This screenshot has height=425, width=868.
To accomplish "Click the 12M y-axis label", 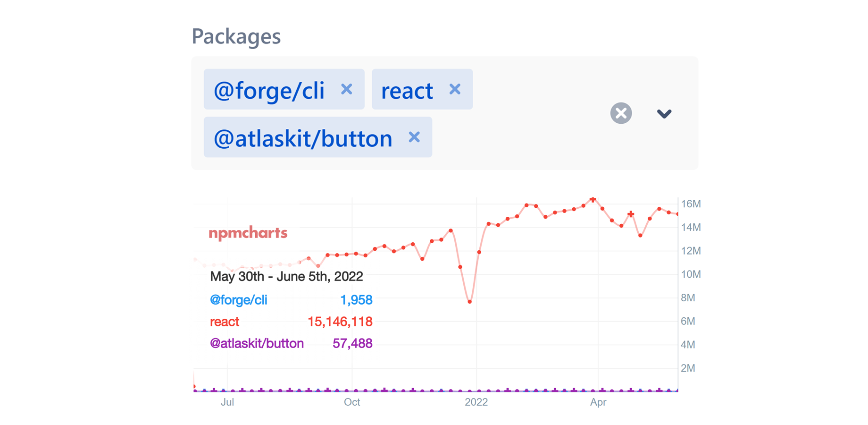I will pos(691,251).
